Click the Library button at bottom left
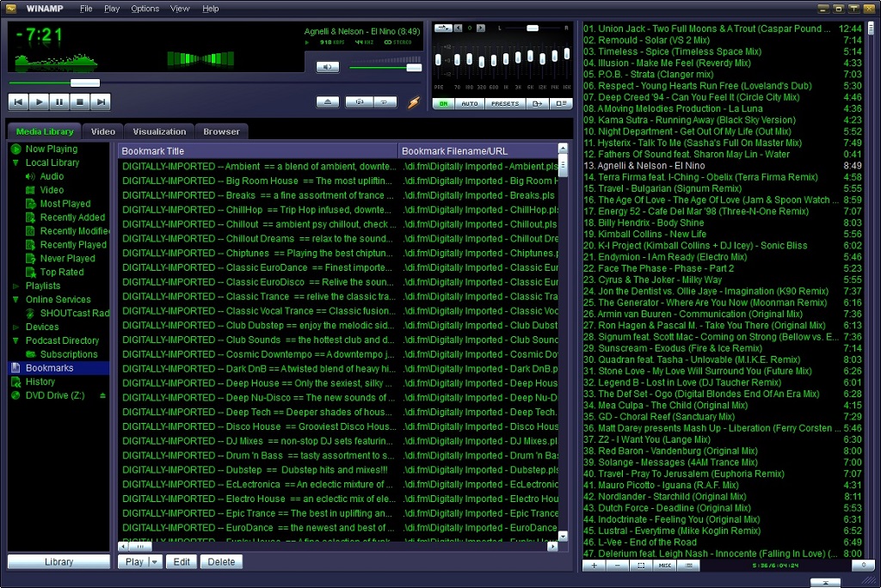Image resolution: width=881 pixels, height=588 pixels. tap(59, 561)
